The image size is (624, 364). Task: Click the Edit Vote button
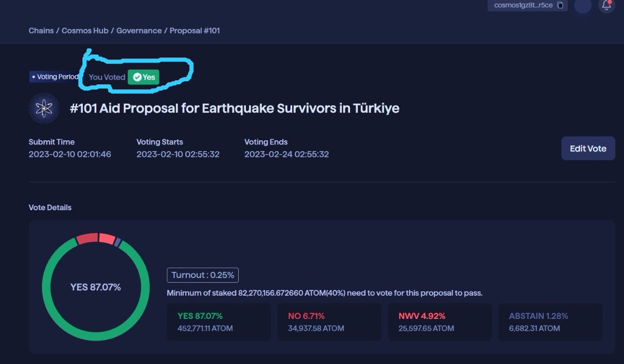[x=588, y=148]
